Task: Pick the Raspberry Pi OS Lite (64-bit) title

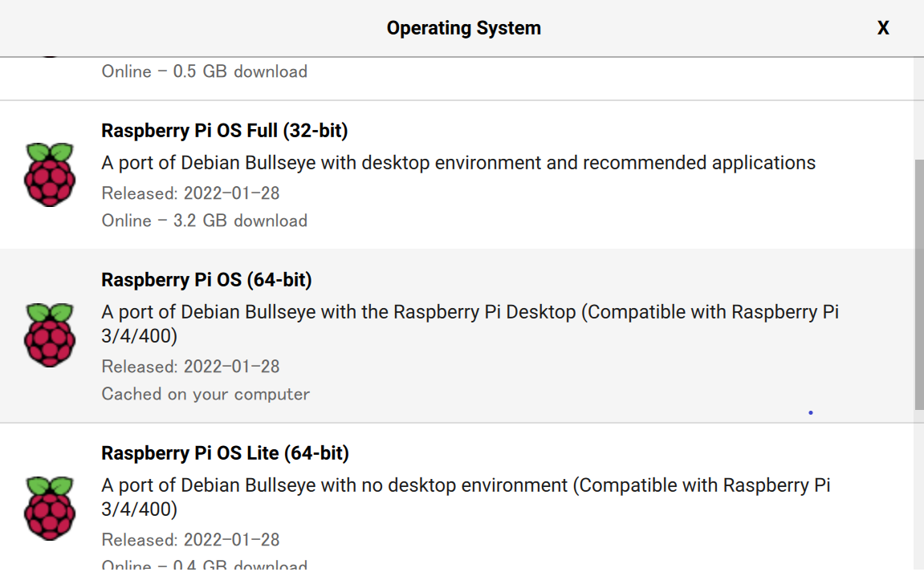Action: coord(225,453)
